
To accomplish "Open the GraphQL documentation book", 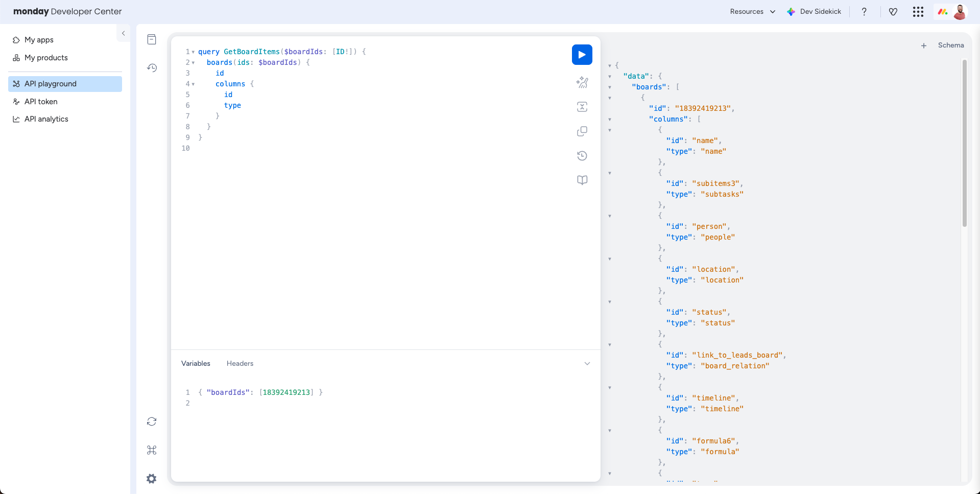I will [x=582, y=180].
